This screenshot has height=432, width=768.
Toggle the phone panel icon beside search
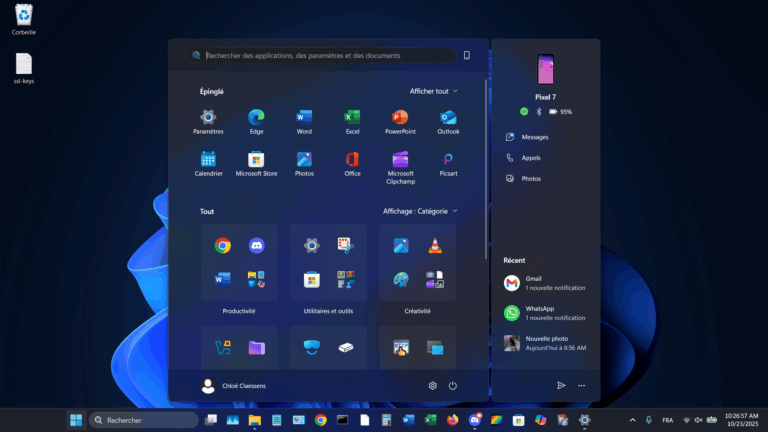click(467, 55)
